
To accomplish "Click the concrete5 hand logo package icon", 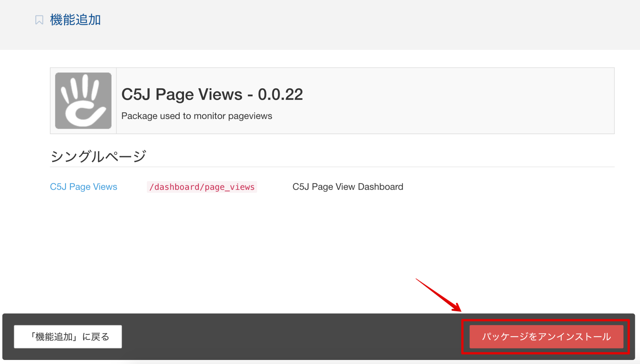I will tap(83, 100).
